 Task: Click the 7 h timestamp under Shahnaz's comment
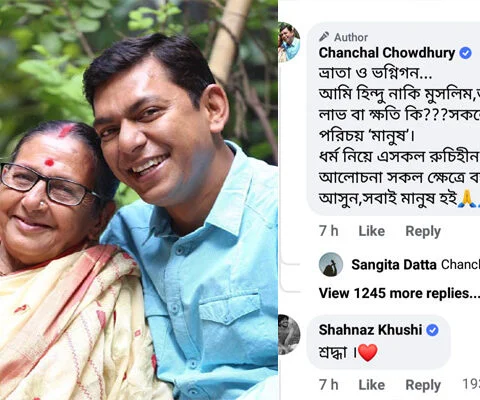329,385
